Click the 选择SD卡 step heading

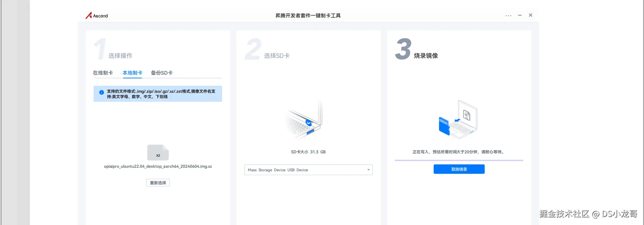tap(277, 56)
